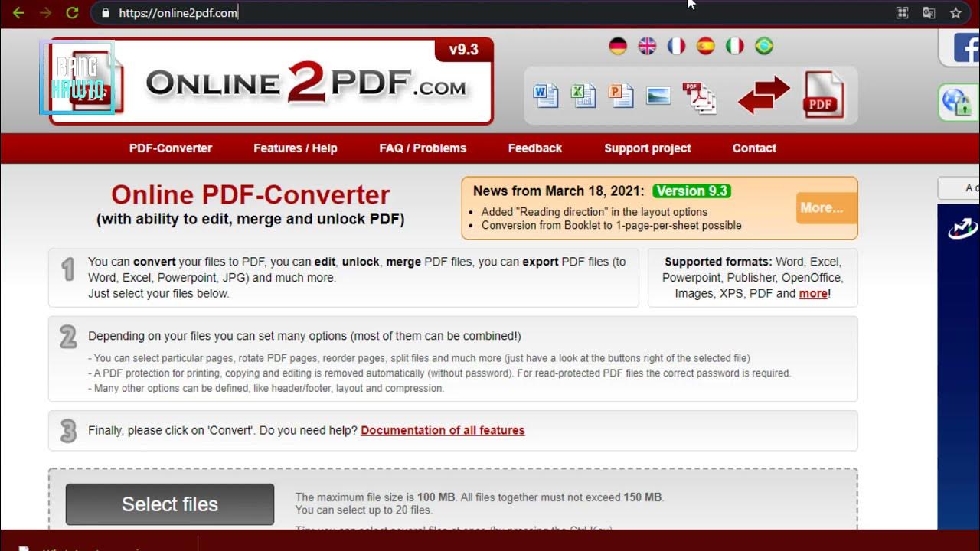Click the image file icon

(x=658, y=95)
